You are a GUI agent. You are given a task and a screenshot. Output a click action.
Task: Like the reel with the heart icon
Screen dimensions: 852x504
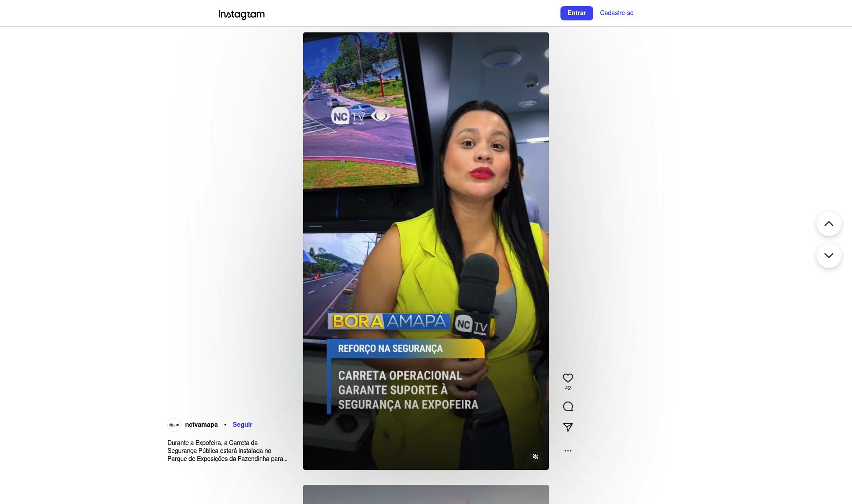(568, 378)
